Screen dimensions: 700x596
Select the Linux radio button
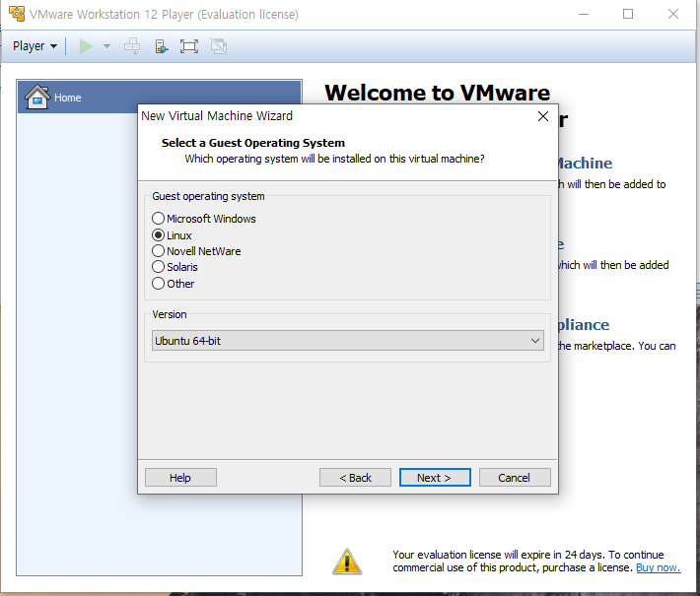click(158, 234)
